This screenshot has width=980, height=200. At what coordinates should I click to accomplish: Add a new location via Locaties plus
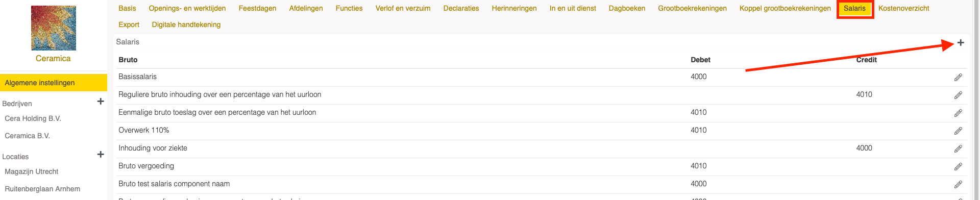[101, 155]
